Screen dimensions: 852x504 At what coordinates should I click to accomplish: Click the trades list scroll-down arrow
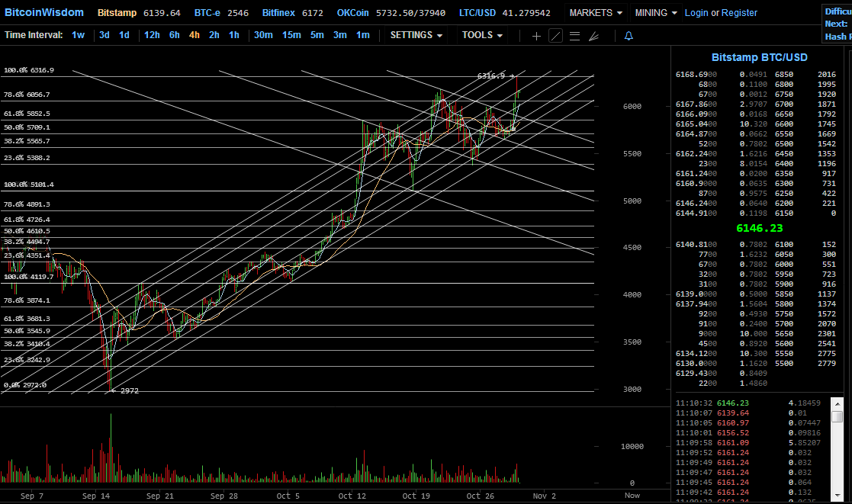(838, 496)
